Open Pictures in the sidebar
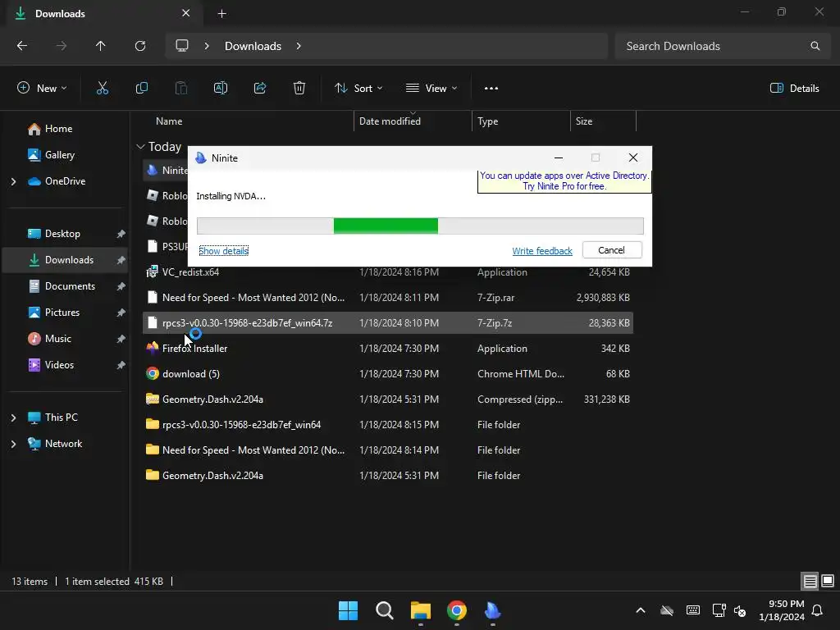The image size is (840, 630). [x=64, y=313]
